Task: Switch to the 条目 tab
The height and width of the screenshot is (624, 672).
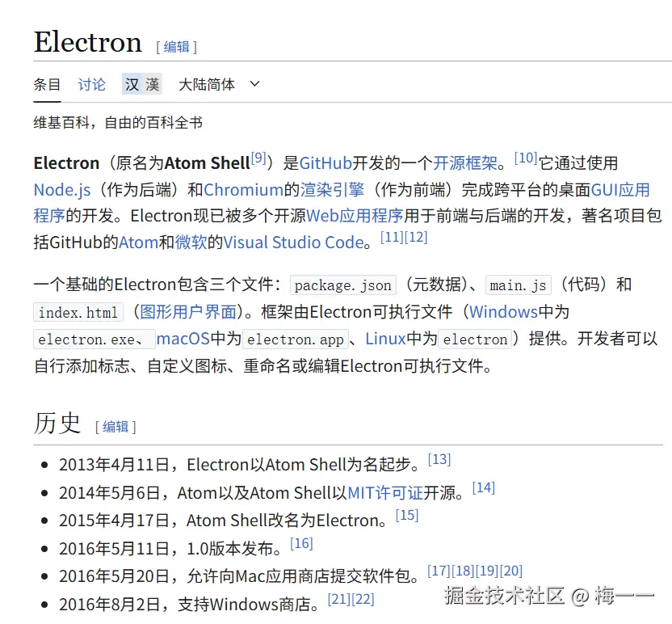Action: 46,84
